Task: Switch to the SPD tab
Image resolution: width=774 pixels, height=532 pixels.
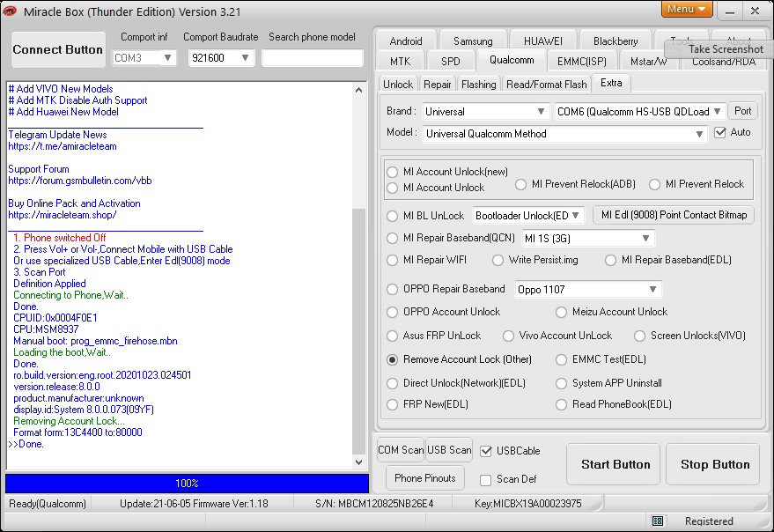Action: click(x=450, y=62)
